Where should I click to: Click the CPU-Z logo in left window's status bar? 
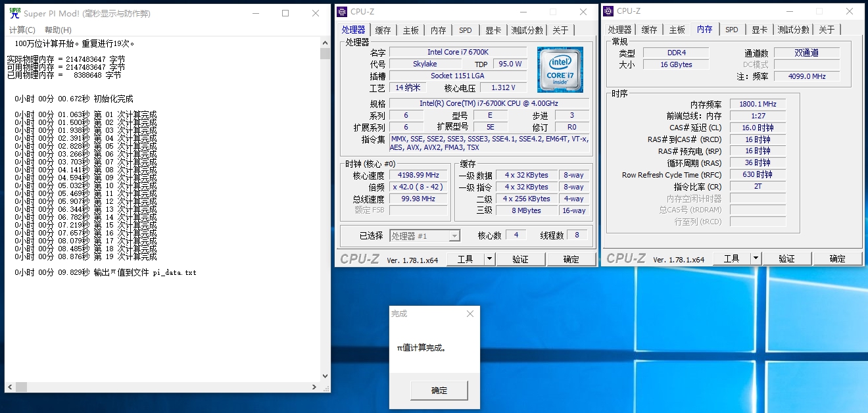pos(360,258)
